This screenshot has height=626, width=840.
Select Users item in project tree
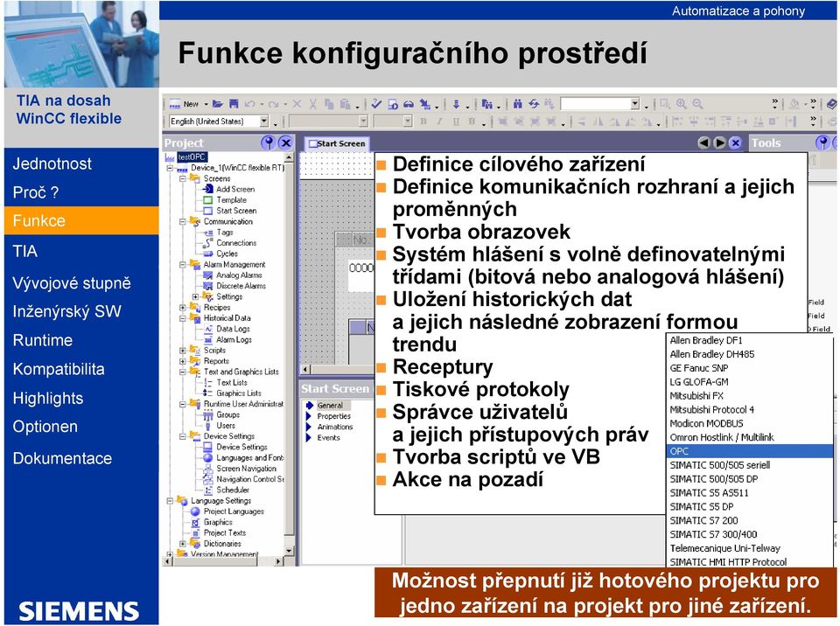pos(226,426)
